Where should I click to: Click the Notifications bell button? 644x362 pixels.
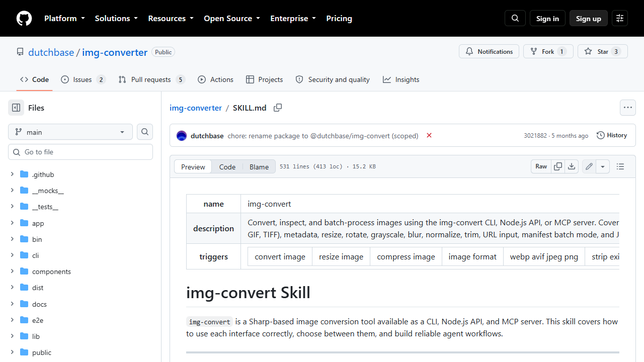(x=489, y=51)
